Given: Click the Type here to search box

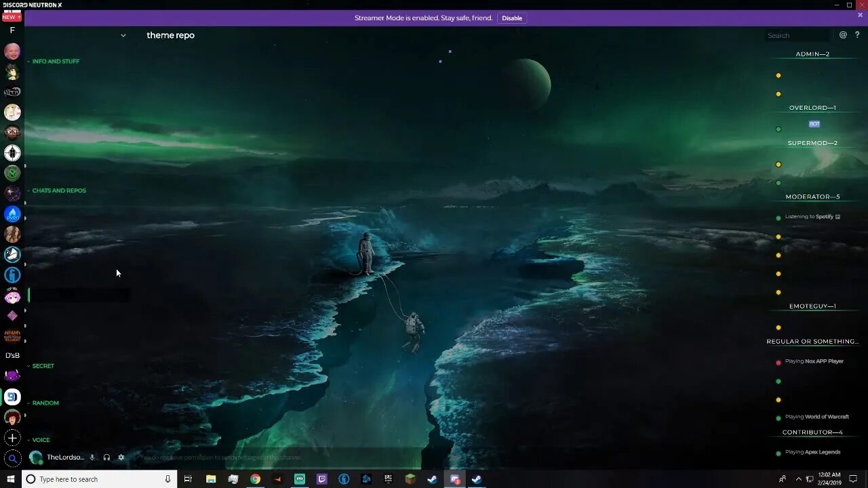Looking at the screenshot, I should pos(99,479).
